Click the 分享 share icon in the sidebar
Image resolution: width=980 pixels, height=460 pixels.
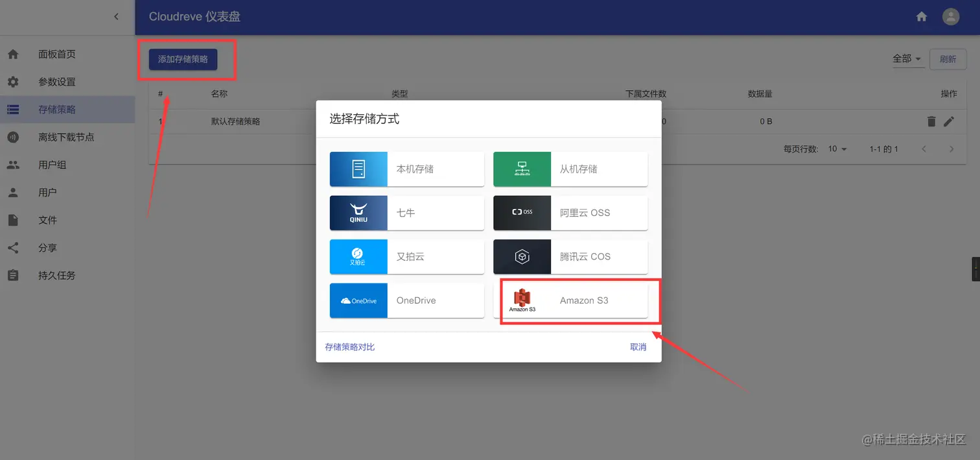pos(13,248)
